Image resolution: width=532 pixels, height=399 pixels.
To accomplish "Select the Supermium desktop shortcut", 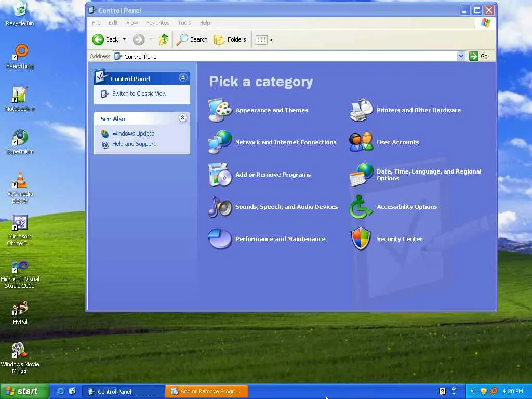I will (20, 142).
